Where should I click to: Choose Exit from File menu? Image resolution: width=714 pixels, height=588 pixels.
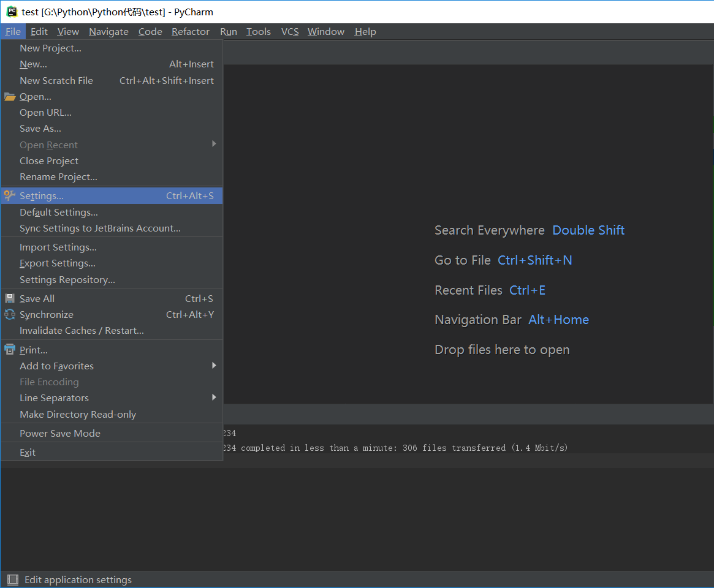(112, 453)
